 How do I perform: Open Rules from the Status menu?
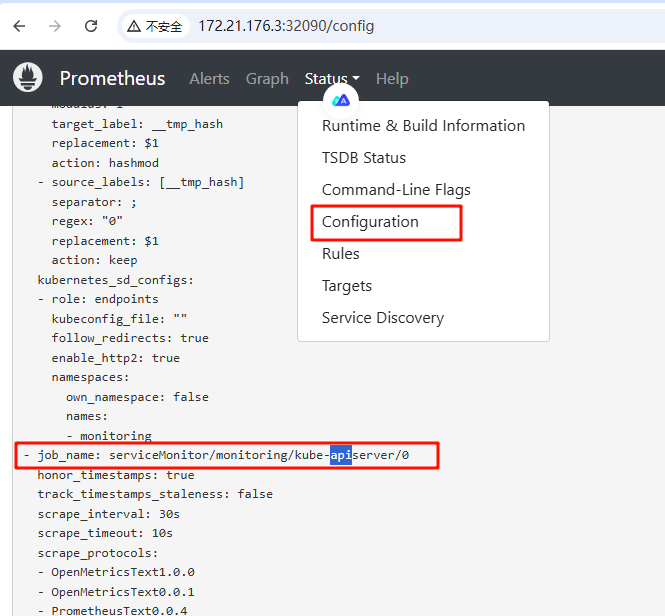click(341, 254)
